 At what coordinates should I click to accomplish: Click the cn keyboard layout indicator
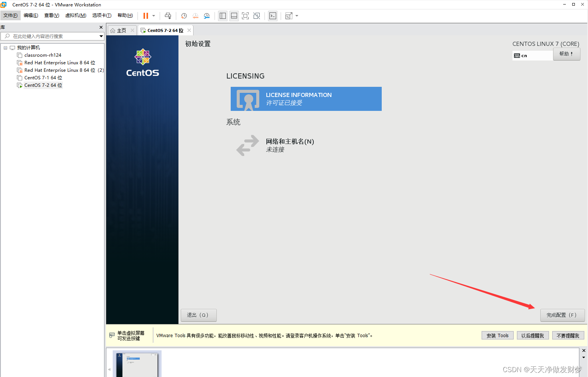(533, 56)
